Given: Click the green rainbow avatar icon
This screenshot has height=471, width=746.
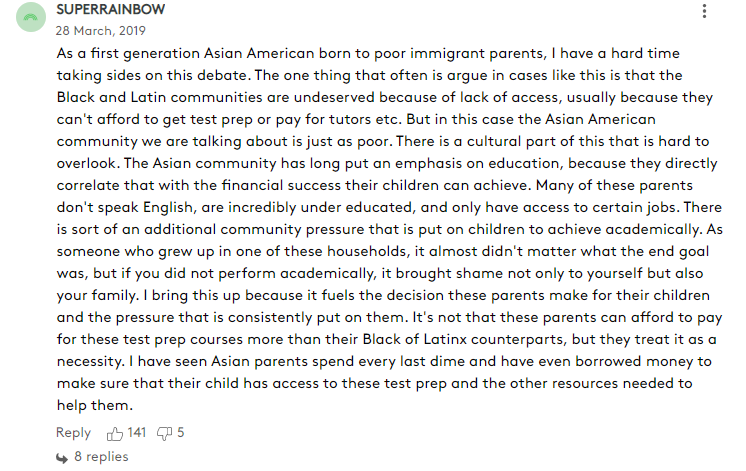Looking at the screenshot, I should (x=31, y=17).
